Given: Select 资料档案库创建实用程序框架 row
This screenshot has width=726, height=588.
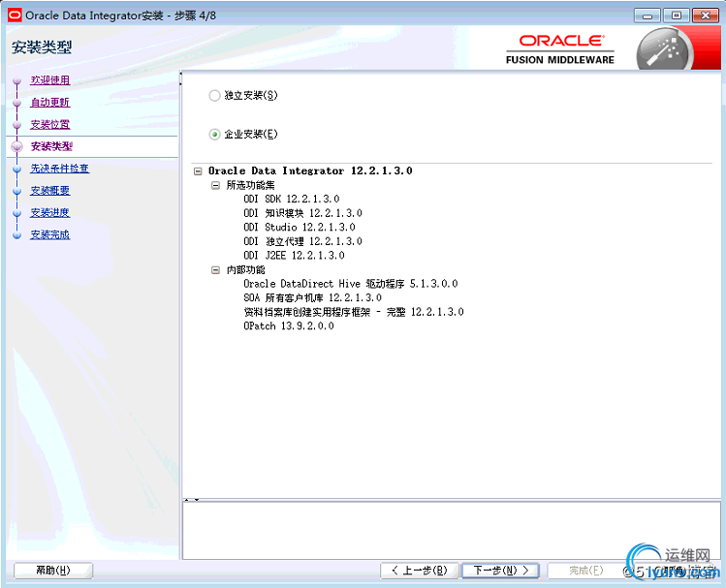Looking at the screenshot, I should click(353, 312).
